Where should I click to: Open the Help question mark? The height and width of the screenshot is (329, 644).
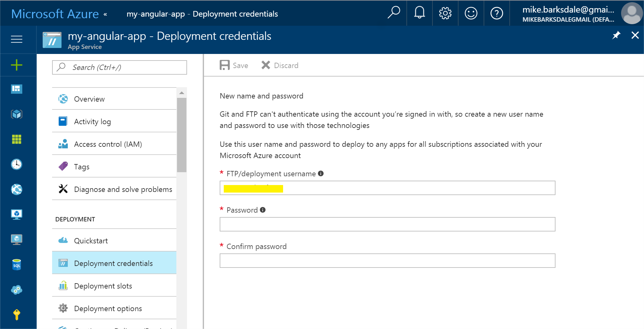pyautogui.click(x=496, y=13)
